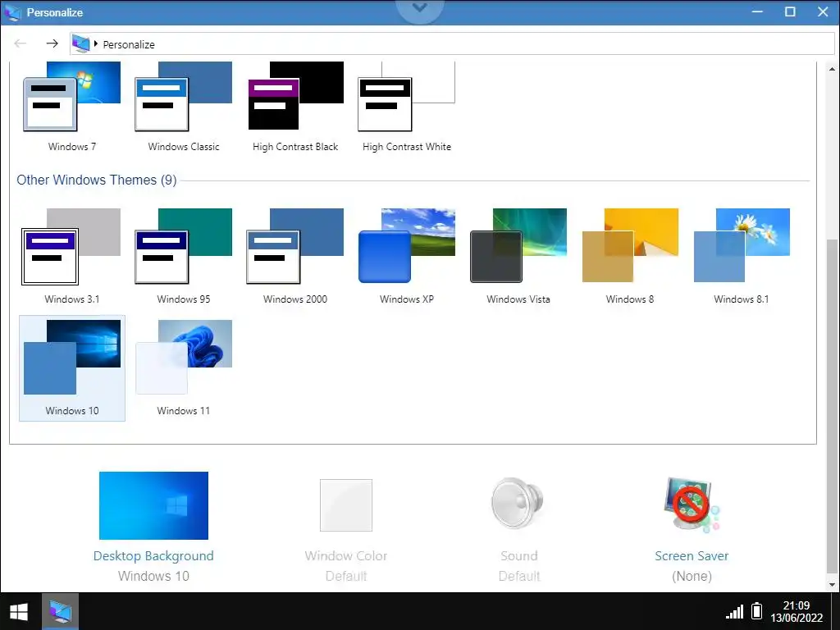Click the address bar input field
Screen dimensions: 840x630
point(452,43)
